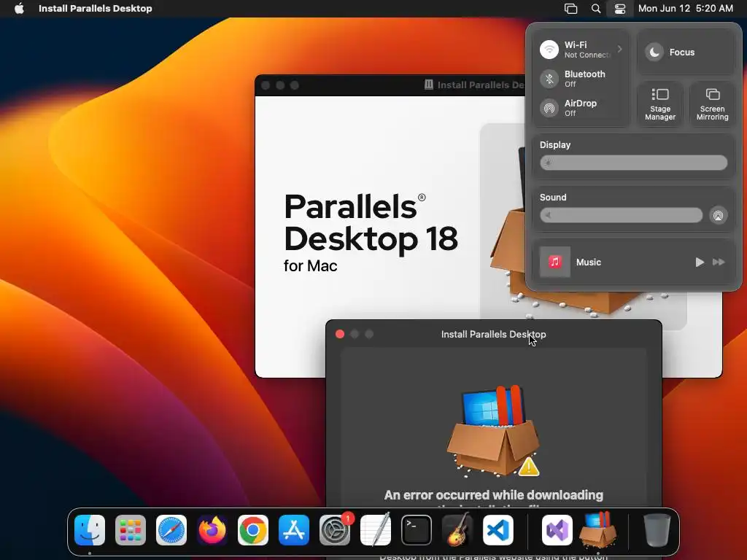Open the Sound section label
The width and height of the screenshot is (747, 560).
tap(553, 197)
